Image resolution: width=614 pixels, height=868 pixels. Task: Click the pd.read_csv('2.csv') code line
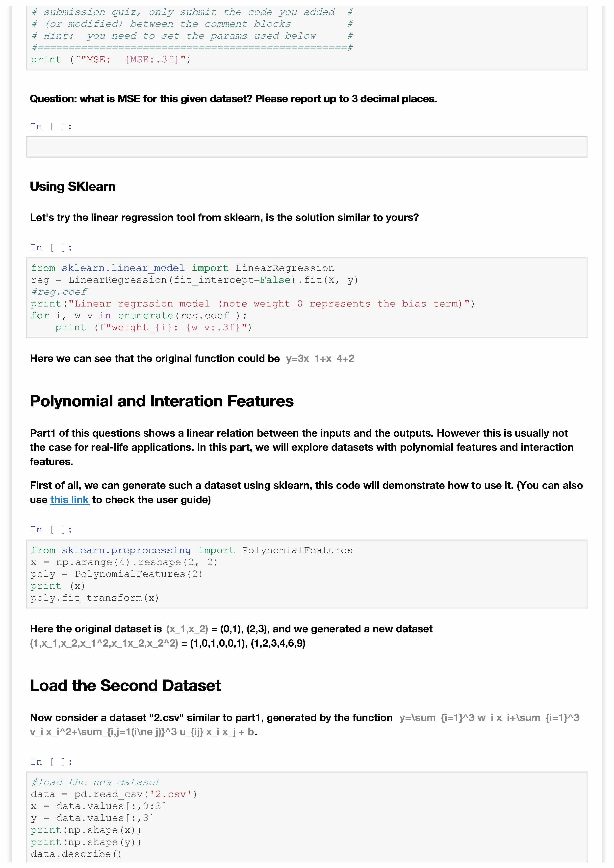point(114,794)
